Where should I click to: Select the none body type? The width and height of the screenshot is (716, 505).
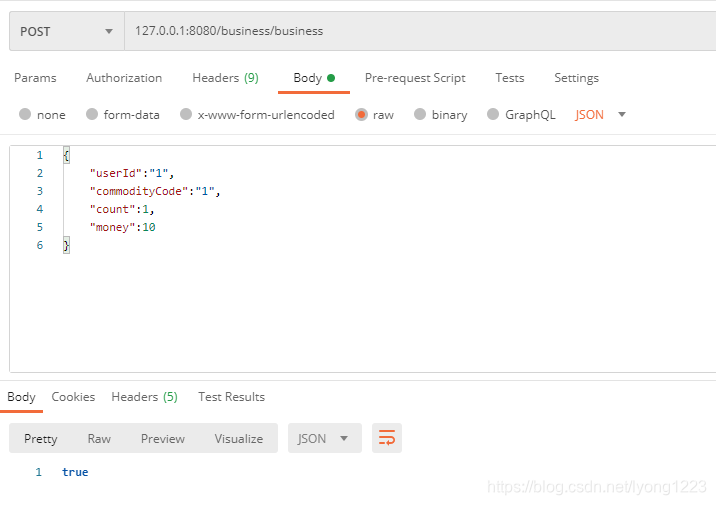(x=42, y=115)
